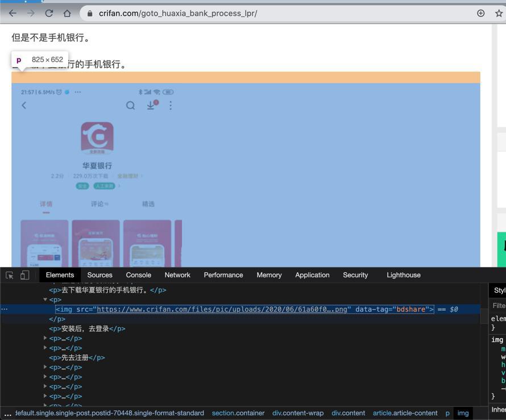506x420 pixels.
Task: Expand the fourth collapsed p node after 先去注册
Action: tap(45, 396)
